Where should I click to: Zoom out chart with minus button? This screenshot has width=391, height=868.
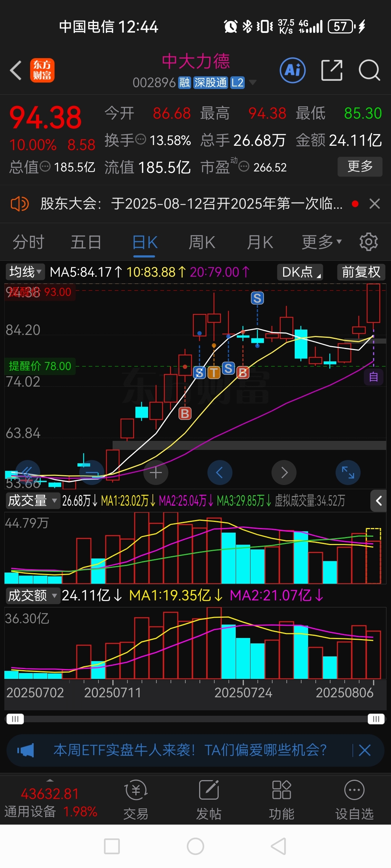tap(92, 472)
